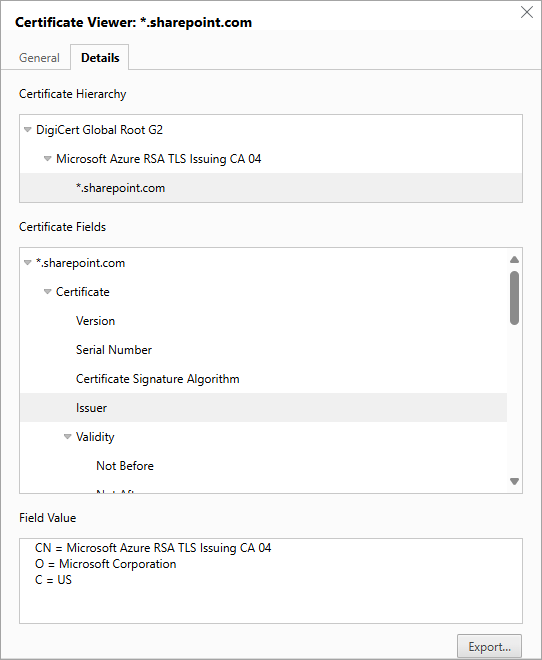This screenshot has width=542, height=660.
Task: Collapse the Validity node
Action: (x=67, y=436)
